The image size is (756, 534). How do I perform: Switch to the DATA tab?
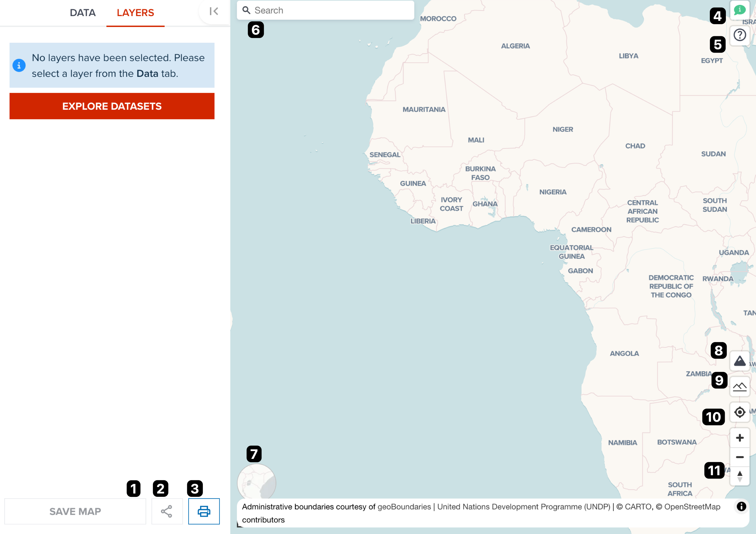[82, 13]
